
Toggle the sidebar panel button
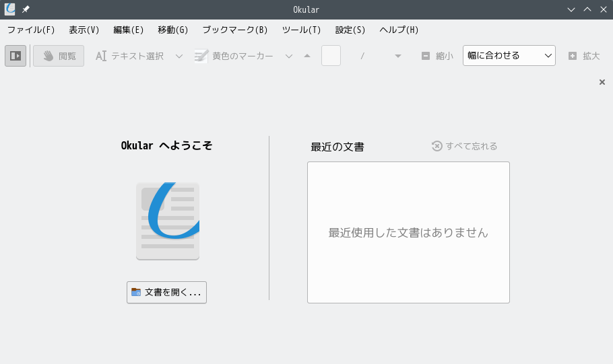tap(15, 56)
